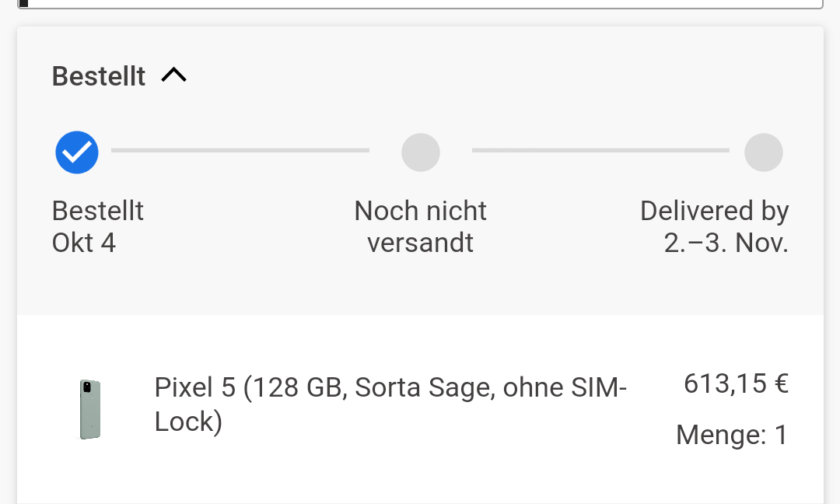
Task: Click the bold Bestellt heading
Action: 99,76
